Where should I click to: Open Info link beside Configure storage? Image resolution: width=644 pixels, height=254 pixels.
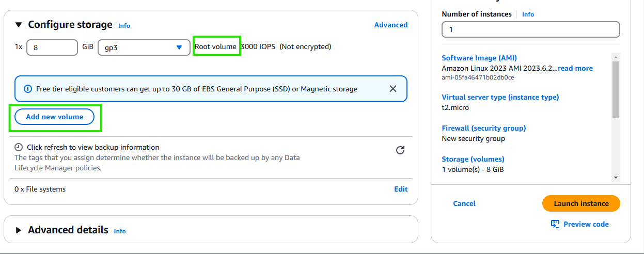[x=124, y=26]
